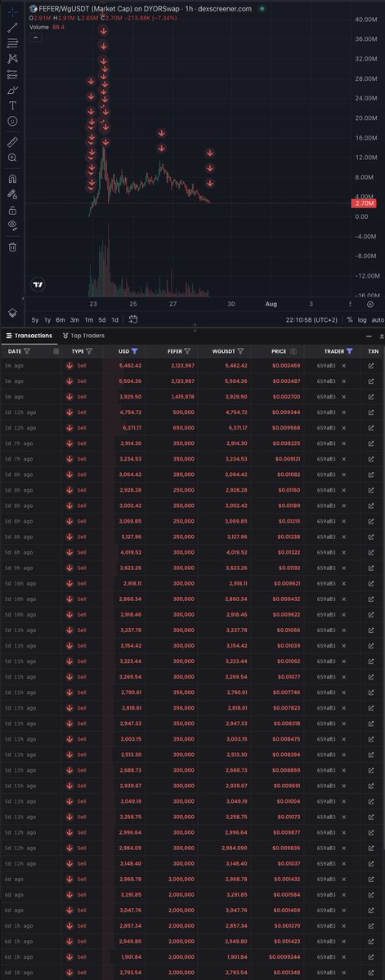Switch to the Transactions tab
The width and height of the screenshot is (385, 980).
pos(29,335)
